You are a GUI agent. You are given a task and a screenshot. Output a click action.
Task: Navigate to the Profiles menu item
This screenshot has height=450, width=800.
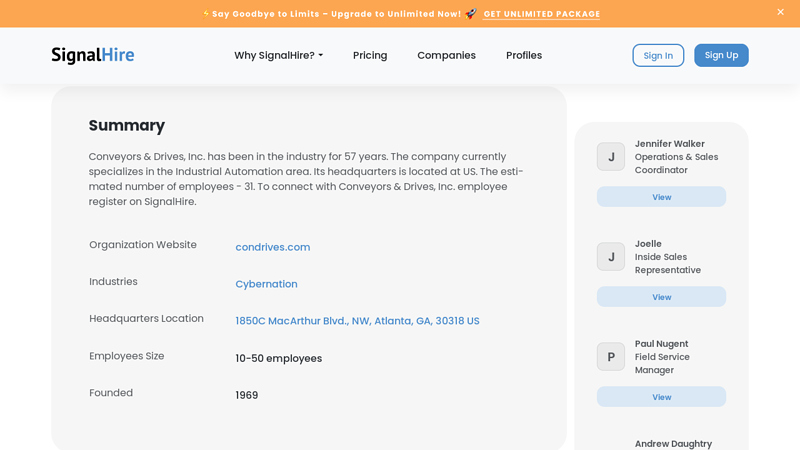tap(524, 55)
